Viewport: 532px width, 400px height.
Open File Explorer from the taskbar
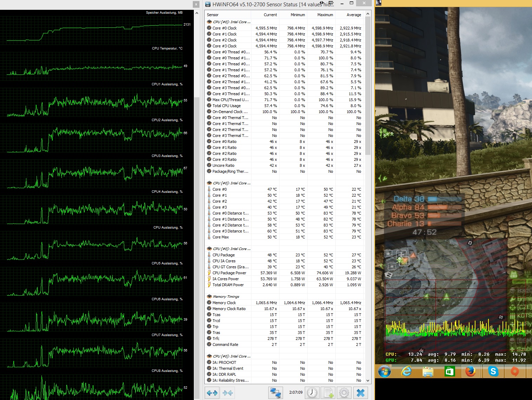tap(428, 371)
